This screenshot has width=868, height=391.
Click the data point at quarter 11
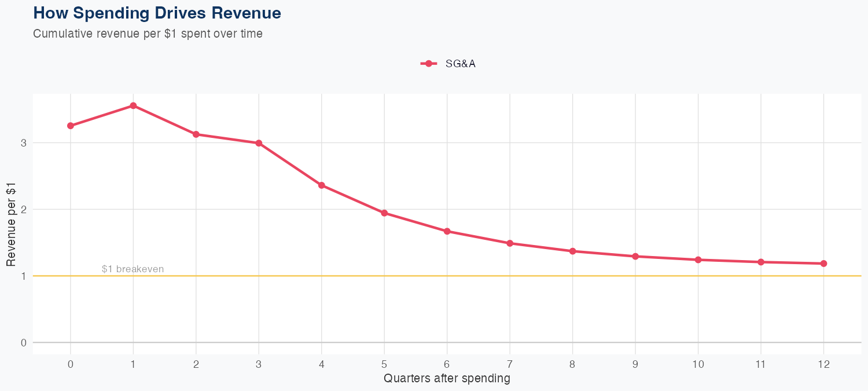[x=761, y=262]
